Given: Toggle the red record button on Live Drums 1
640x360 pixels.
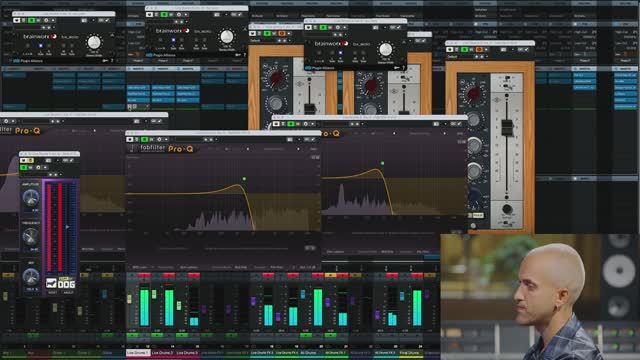Looking at the screenshot, I should (x=144, y=276).
